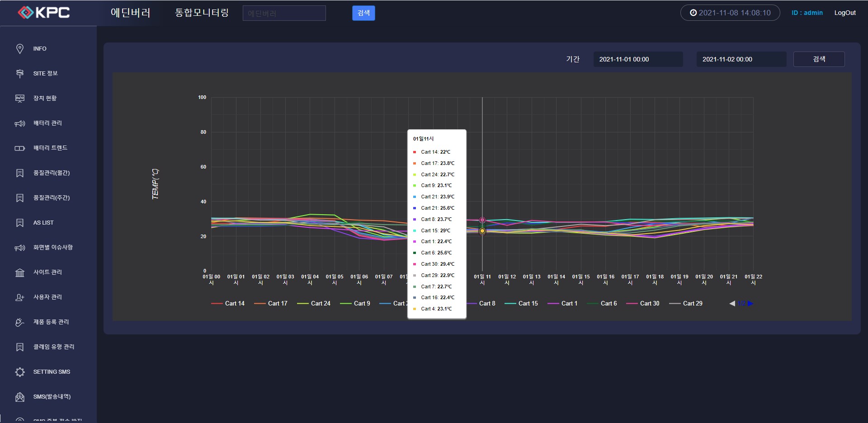Open 품질관리(월간) menu item

coord(51,173)
